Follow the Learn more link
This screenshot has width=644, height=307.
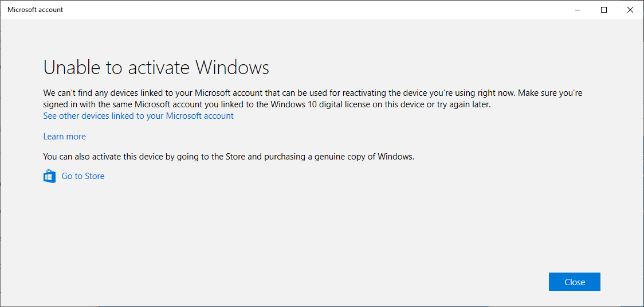pyautogui.click(x=65, y=137)
